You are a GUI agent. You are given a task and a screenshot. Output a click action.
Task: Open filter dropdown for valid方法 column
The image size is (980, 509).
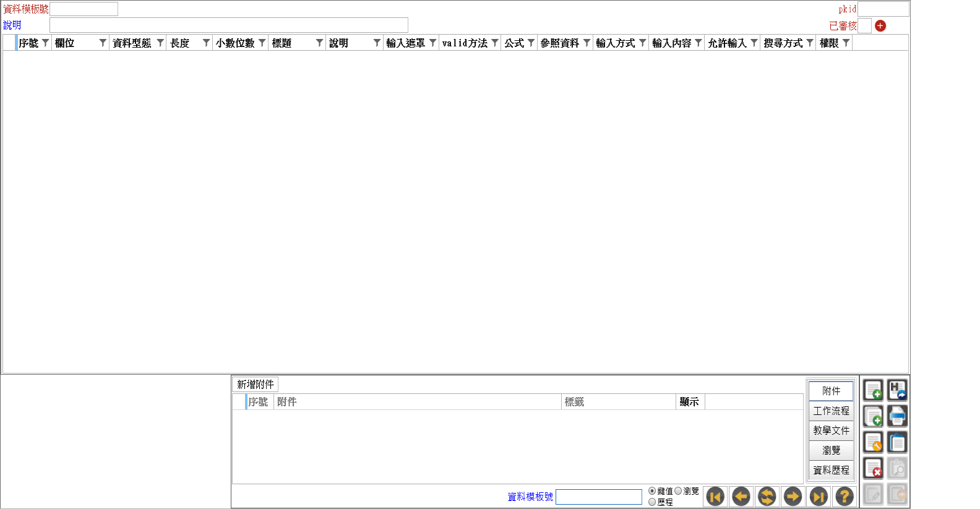[494, 43]
